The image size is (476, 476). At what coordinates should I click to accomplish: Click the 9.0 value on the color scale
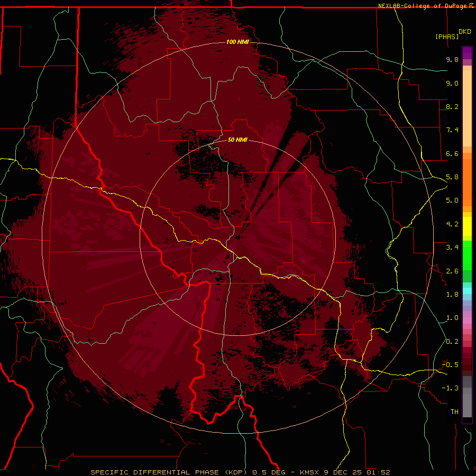point(452,83)
